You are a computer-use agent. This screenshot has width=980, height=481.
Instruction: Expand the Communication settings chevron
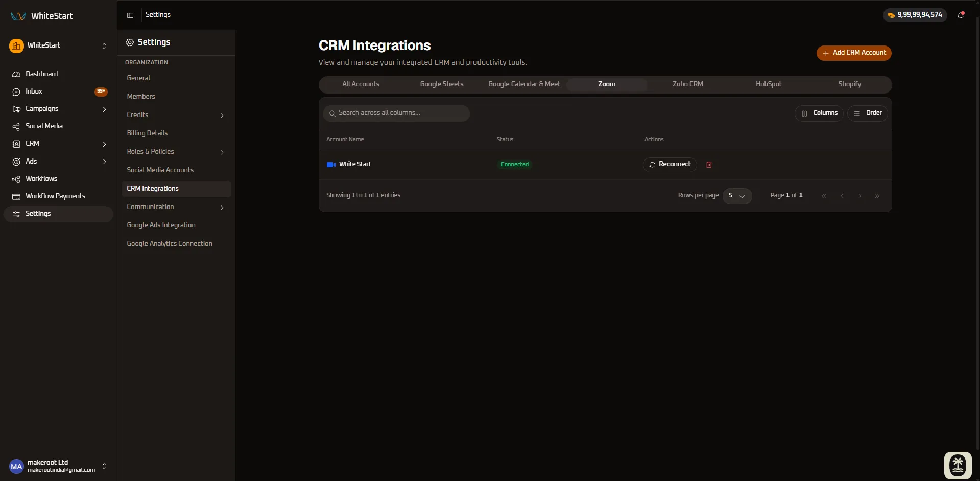[222, 208]
